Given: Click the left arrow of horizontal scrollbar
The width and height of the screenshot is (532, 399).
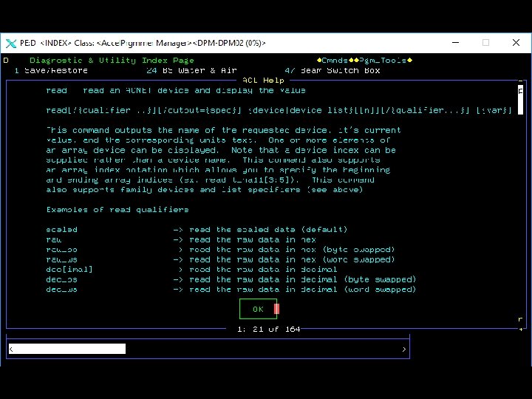Looking at the screenshot, I should [x=11, y=349].
